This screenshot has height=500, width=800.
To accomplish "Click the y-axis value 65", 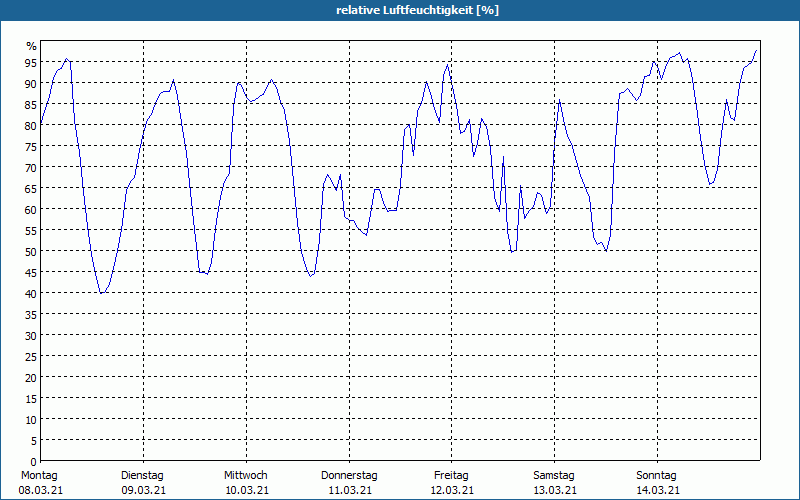I will (x=31, y=189).
